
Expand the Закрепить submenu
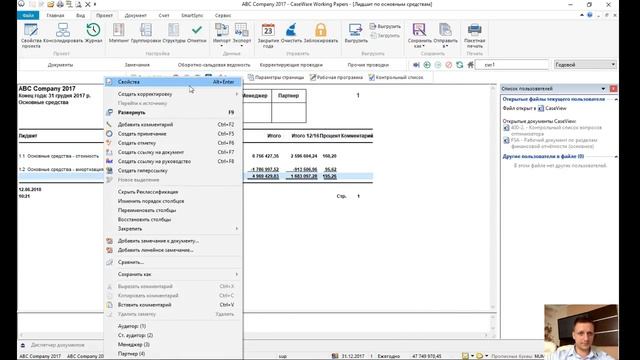point(173,229)
